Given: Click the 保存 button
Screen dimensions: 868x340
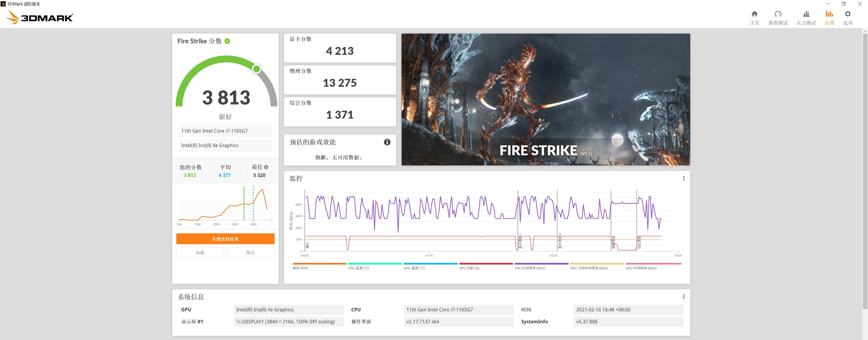Looking at the screenshot, I should pyautogui.click(x=250, y=252).
